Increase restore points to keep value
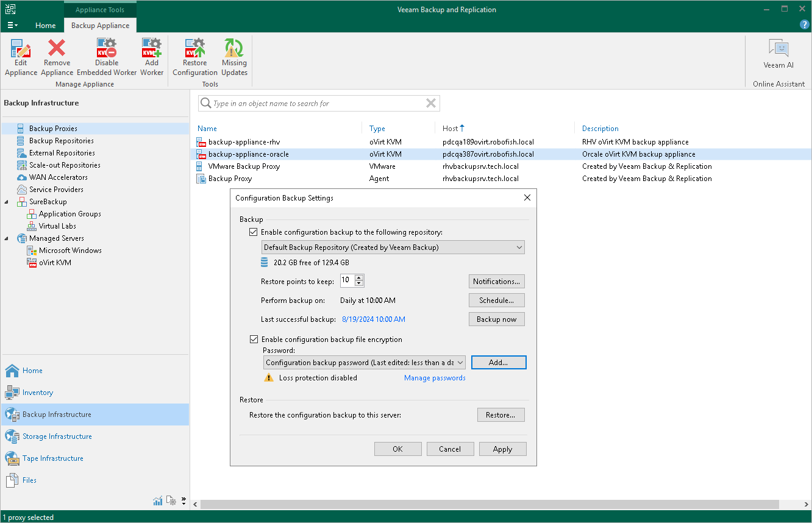Viewport: 812px width, 523px height. [359, 278]
